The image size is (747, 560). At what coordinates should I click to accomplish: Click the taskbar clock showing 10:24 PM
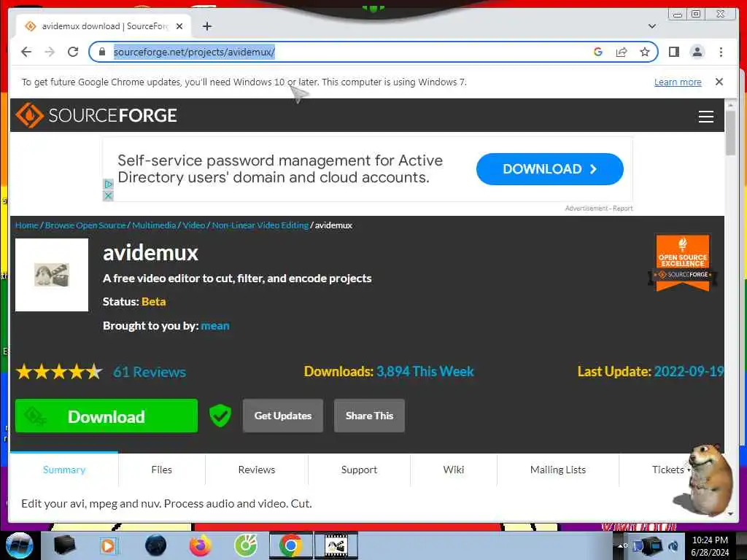pyautogui.click(x=710, y=545)
